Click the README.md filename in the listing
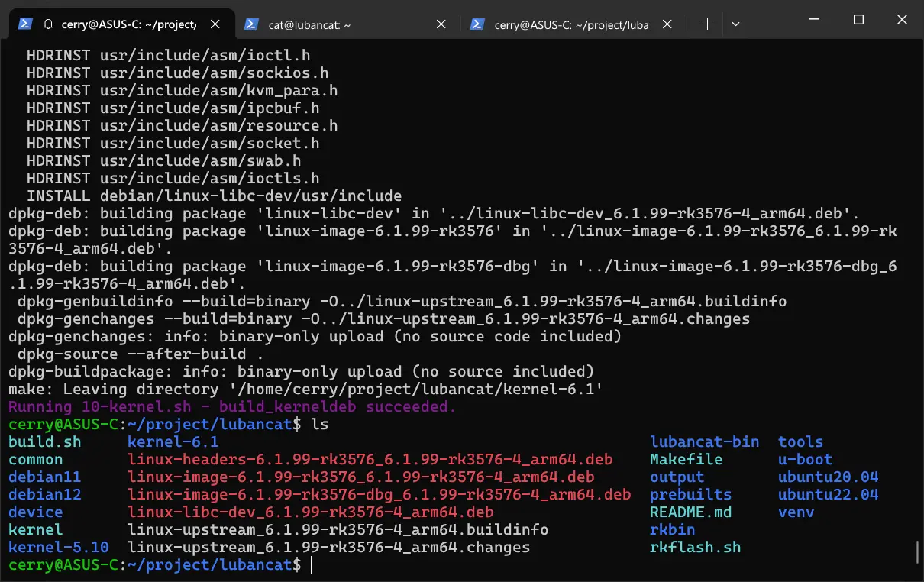The width and height of the screenshot is (924, 582). 690,512
